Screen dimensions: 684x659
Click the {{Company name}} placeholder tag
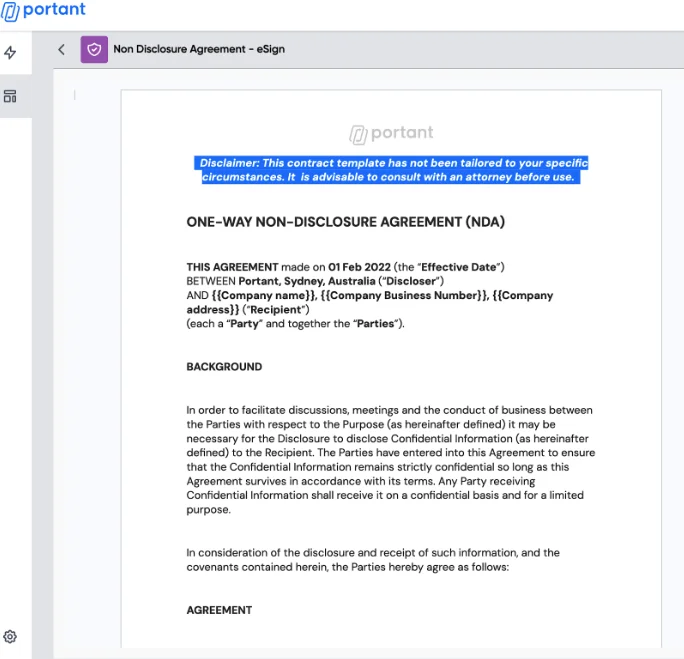264,295
